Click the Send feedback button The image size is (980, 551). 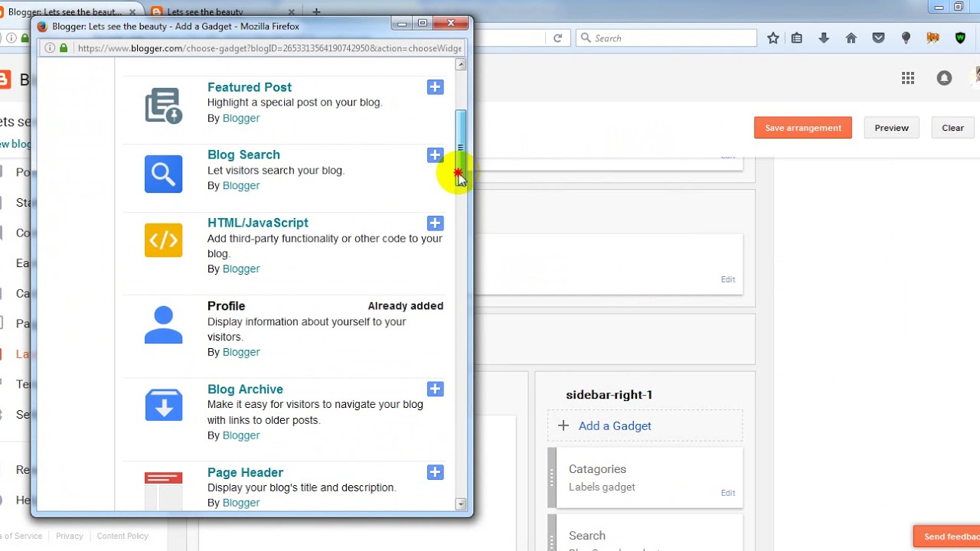click(x=947, y=536)
